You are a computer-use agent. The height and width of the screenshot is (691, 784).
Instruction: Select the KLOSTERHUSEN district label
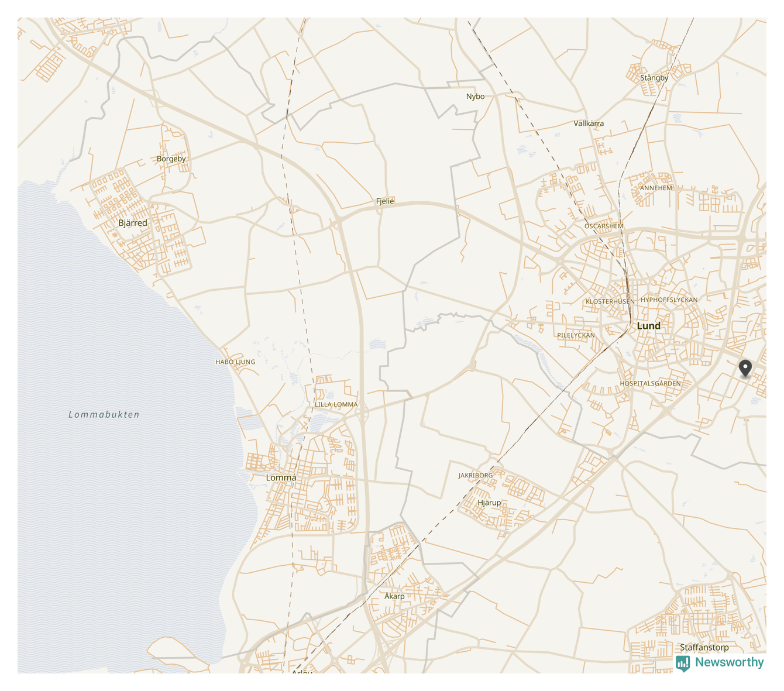610,301
